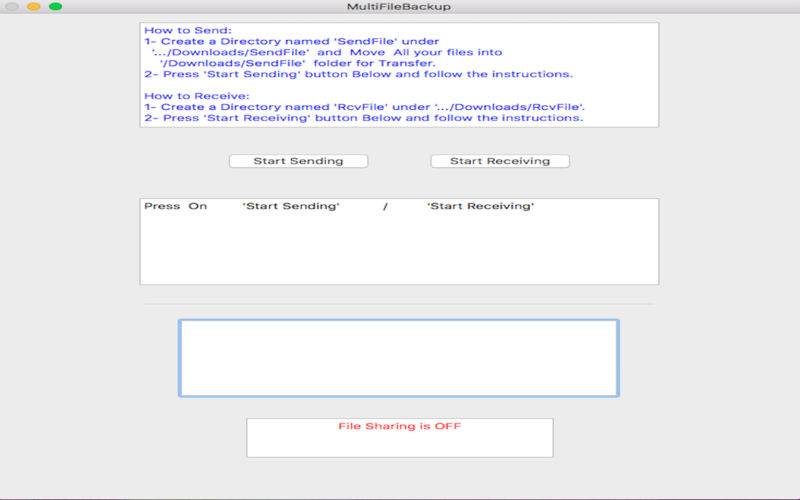Minimize the window with yellow button
The image size is (800, 500).
(34, 7)
